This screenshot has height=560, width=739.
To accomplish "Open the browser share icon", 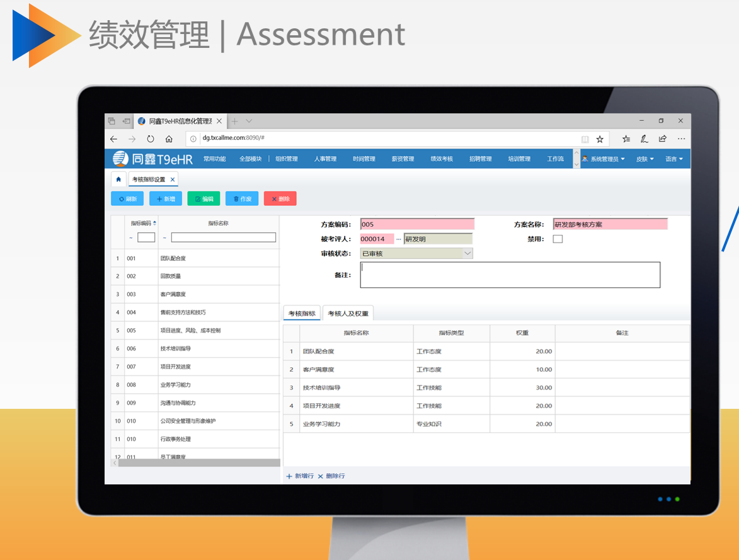I will point(663,139).
